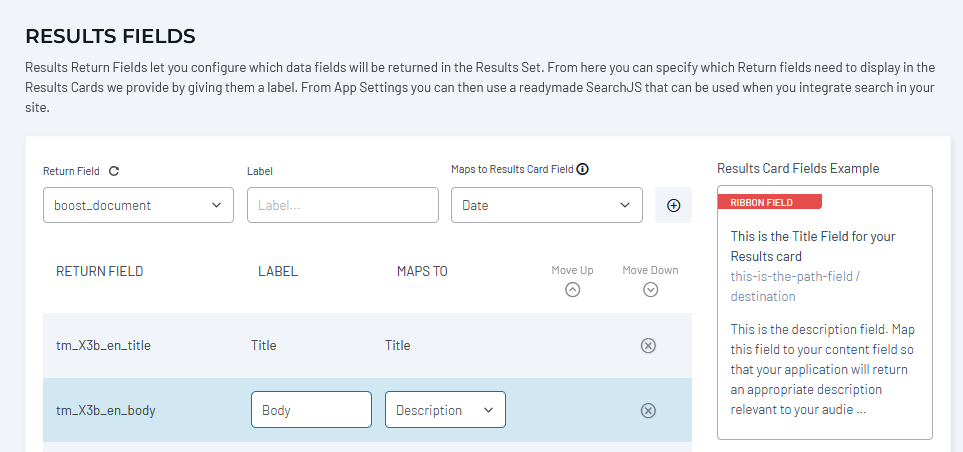The image size is (963, 452).
Task: Open the boost_document Return Field dropdown
Action: point(138,205)
